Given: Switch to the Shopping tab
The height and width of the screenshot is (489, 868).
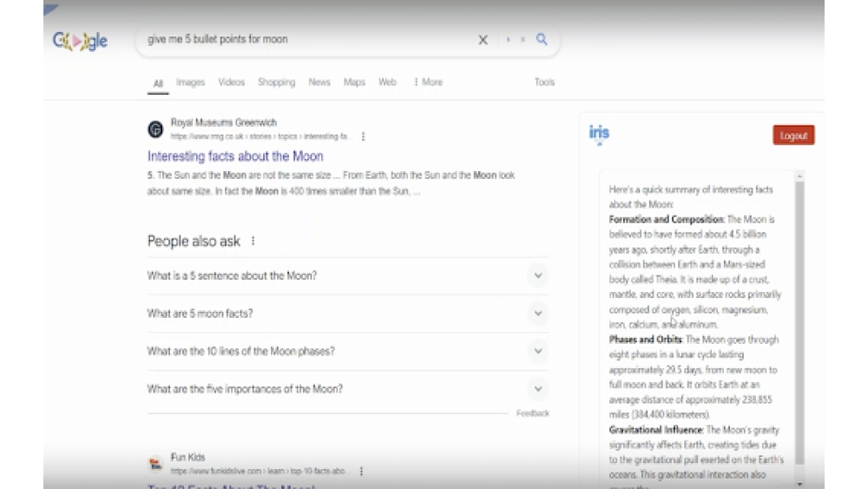Looking at the screenshot, I should [x=276, y=82].
